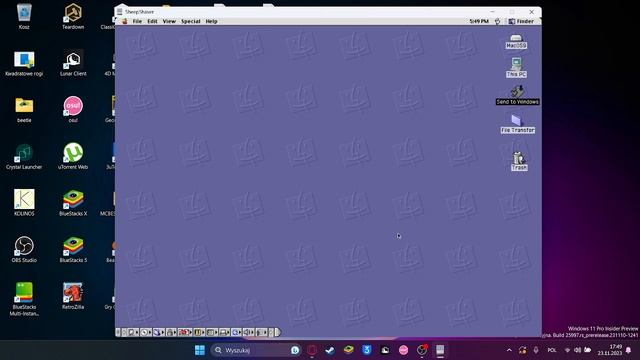This screenshot has width=640, height=360.
Task: Select the osu! desktop shortcut
Action: click(73, 109)
